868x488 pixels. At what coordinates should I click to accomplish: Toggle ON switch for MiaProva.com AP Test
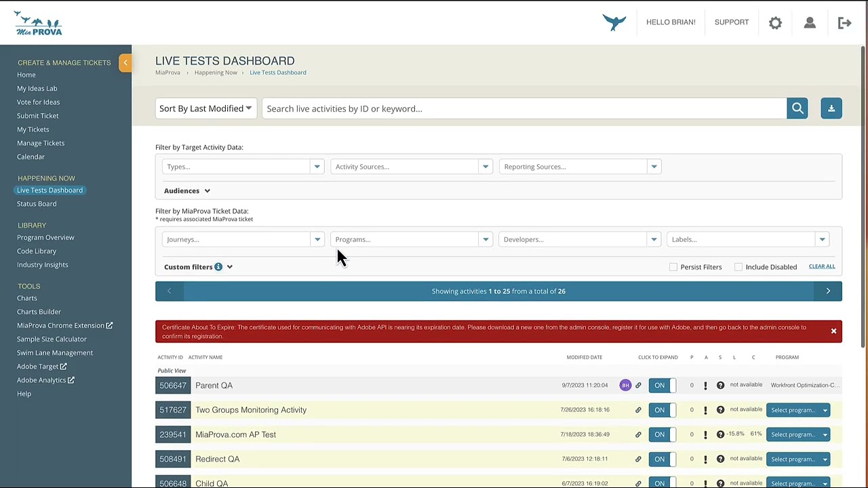tap(662, 434)
